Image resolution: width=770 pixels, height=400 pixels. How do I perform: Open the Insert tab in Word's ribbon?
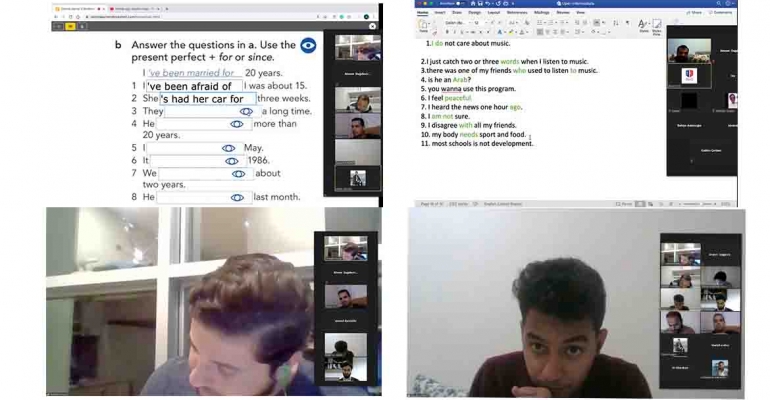tap(439, 13)
